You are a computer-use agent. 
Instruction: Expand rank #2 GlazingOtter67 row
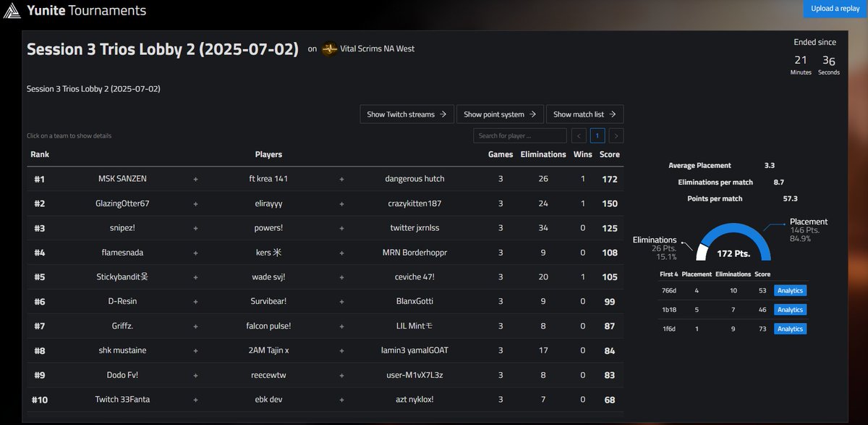pos(324,203)
